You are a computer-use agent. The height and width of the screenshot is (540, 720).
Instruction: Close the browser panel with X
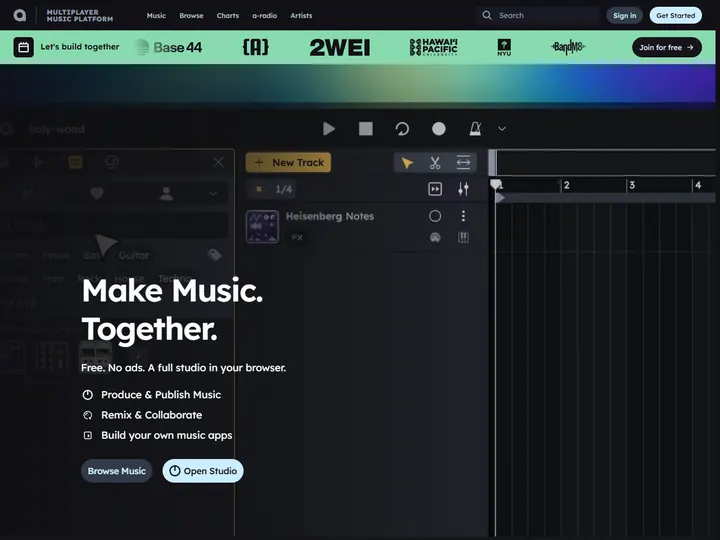(x=218, y=162)
